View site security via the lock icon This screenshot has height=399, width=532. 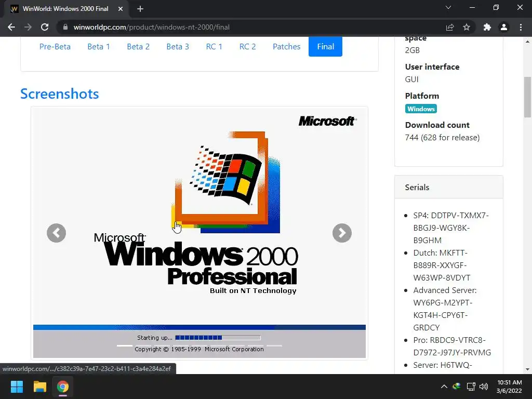pyautogui.click(x=65, y=27)
